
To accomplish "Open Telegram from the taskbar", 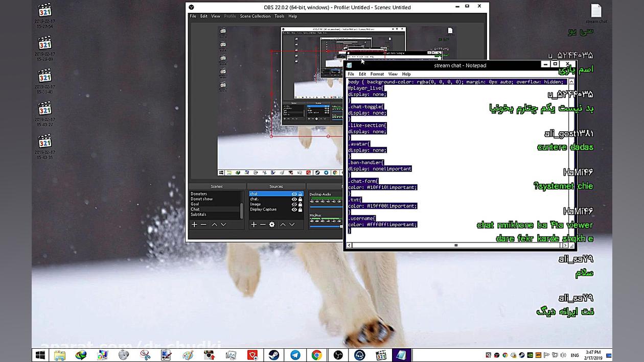I will (x=295, y=355).
